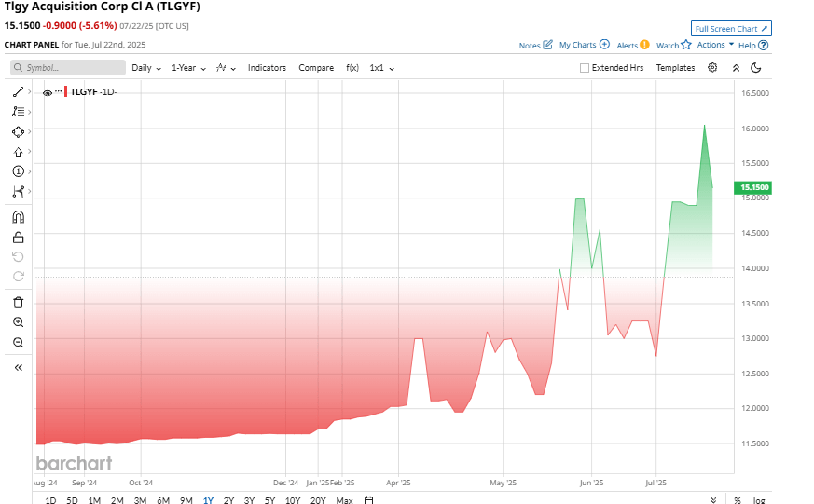This screenshot has width=814, height=504.
Task: Open chart settings gear
Action: 712,67
